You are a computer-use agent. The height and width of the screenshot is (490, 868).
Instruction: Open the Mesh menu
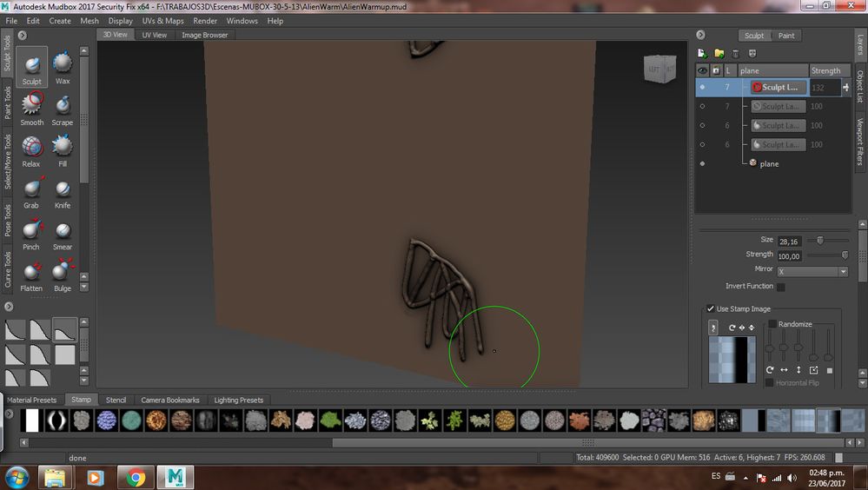(x=89, y=21)
